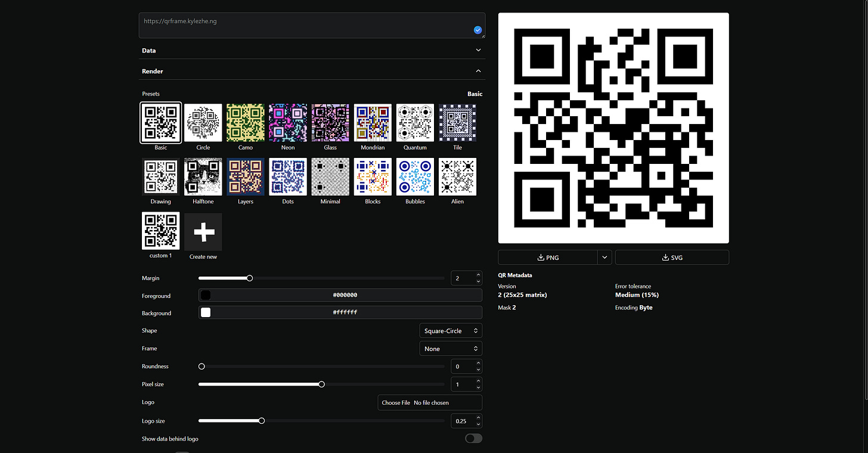Click the URL input text area
868x453 pixels.
pyautogui.click(x=312, y=26)
